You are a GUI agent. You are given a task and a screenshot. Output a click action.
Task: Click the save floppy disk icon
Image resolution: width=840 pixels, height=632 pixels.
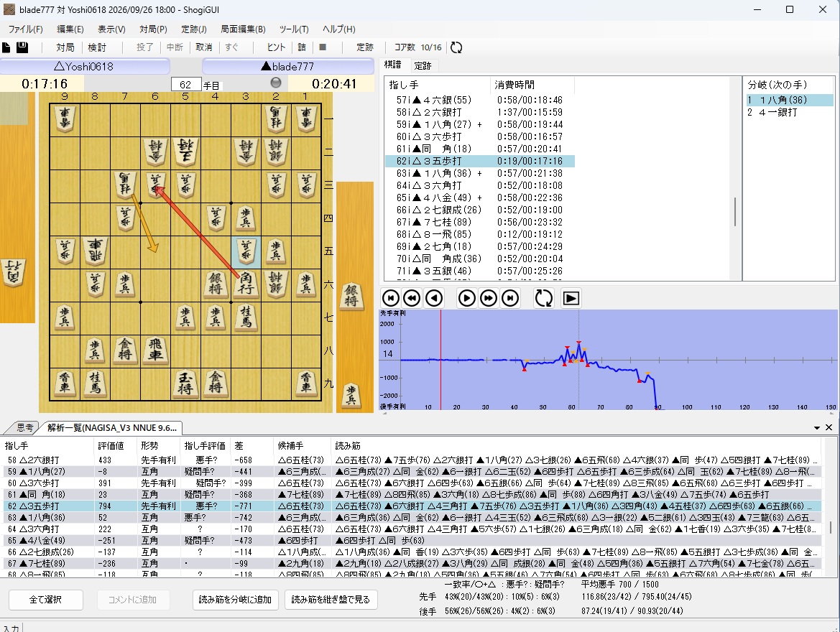22,47
